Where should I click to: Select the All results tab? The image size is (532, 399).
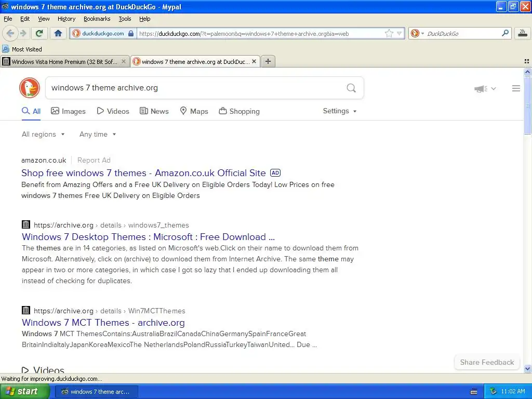(x=31, y=111)
